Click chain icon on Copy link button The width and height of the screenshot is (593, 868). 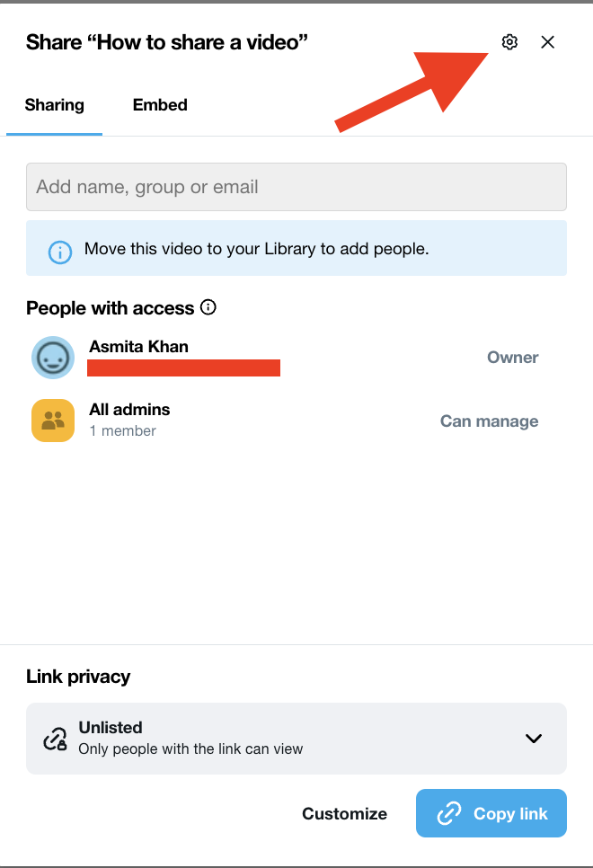pos(448,814)
